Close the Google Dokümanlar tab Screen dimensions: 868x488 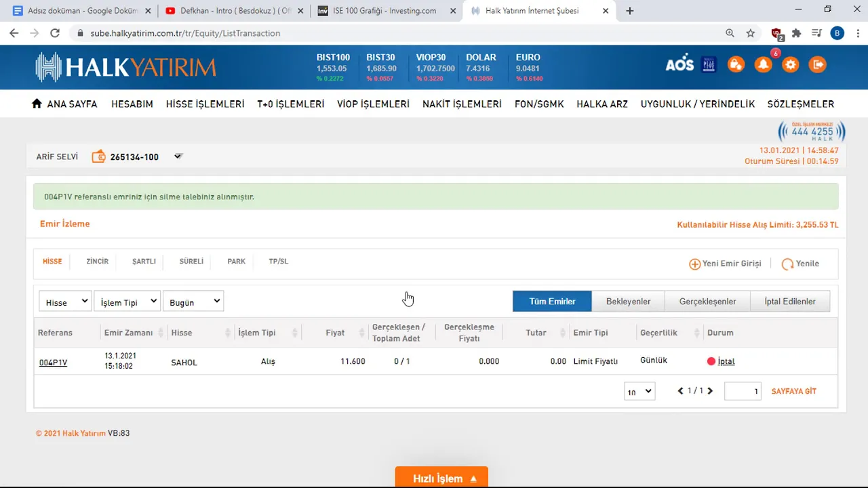(x=148, y=11)
